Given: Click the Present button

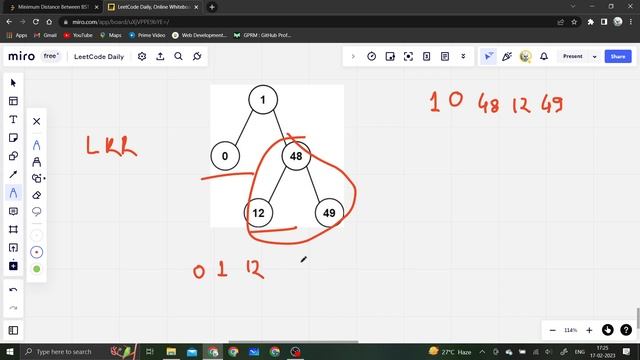Looking at the screenshot, I should point(573,56).
